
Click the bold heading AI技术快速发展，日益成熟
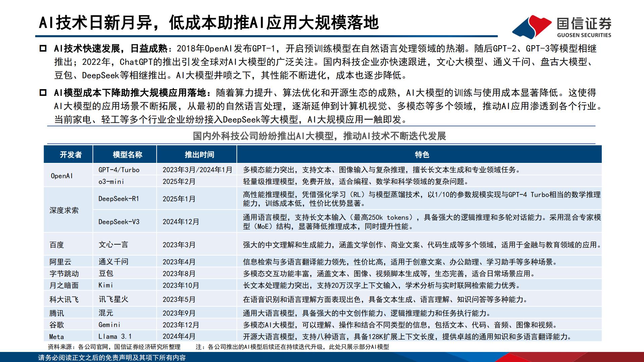pyautogui.click(x=111, y=49)
